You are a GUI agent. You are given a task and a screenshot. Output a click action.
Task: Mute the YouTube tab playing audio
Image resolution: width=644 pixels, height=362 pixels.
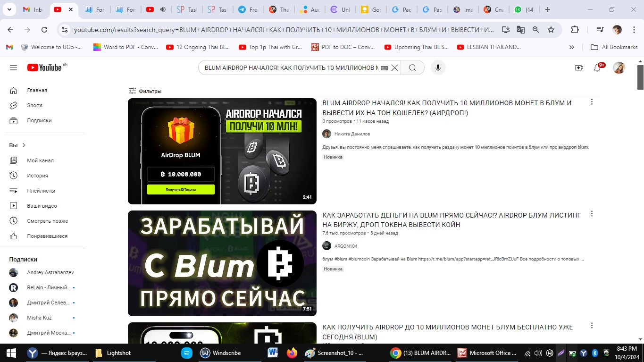click(x=163, y=9)
